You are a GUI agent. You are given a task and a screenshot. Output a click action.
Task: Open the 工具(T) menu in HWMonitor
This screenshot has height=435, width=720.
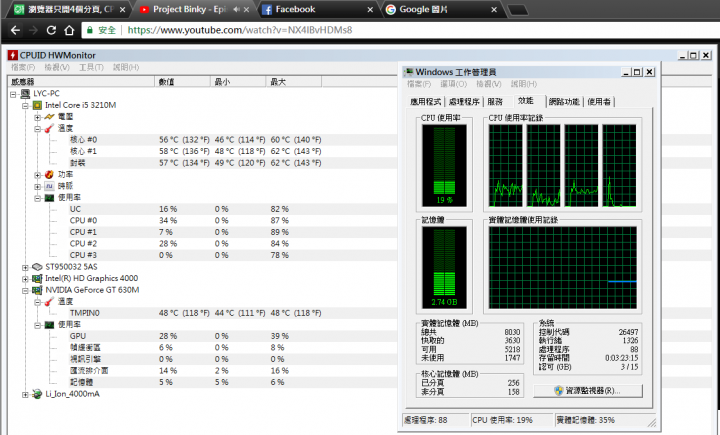tap(91, 68)
